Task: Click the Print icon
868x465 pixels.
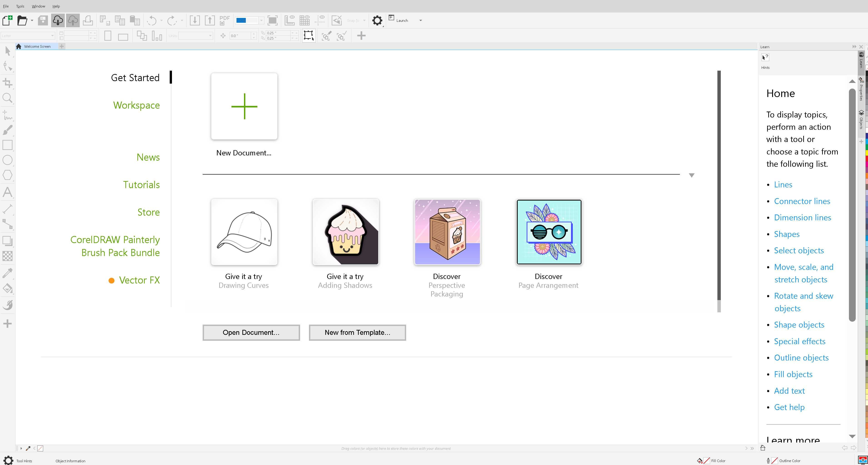Action: pos(88,20)
